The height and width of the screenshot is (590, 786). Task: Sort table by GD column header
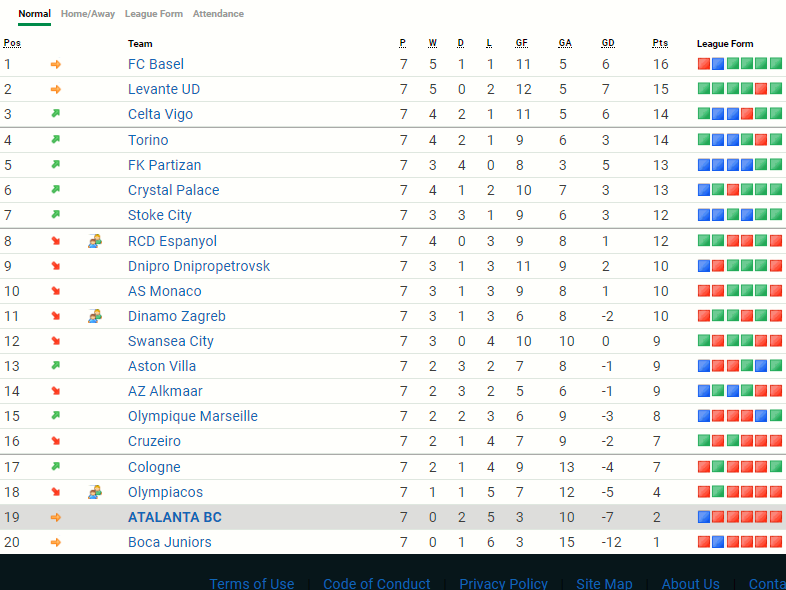click(608, 43)
